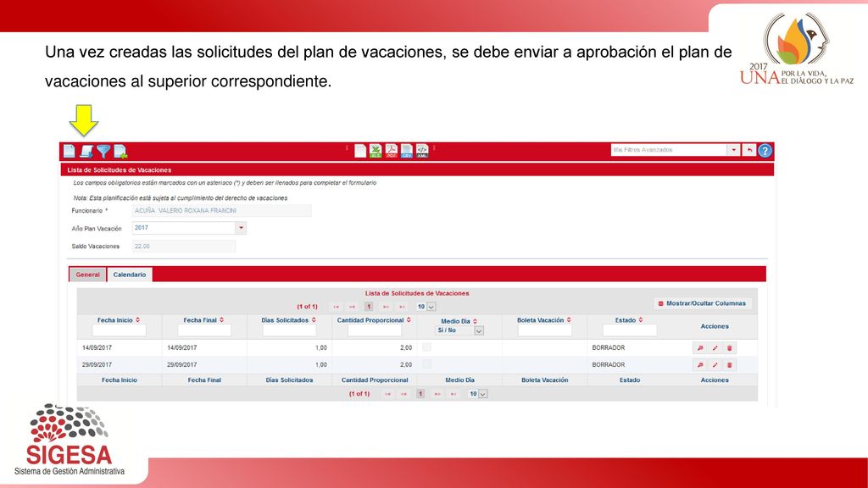The height and width of the screenshot is (488, 868).
Task: Toggle Medio Día checkbox for 14/09/2017 row
Action: (426, 347)
